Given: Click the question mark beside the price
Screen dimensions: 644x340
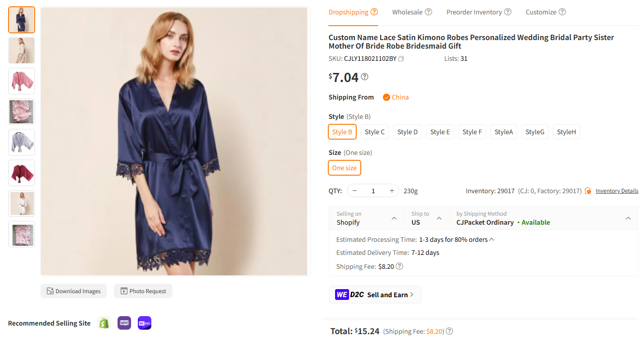Looking at the screenshot, I should 365,77.
